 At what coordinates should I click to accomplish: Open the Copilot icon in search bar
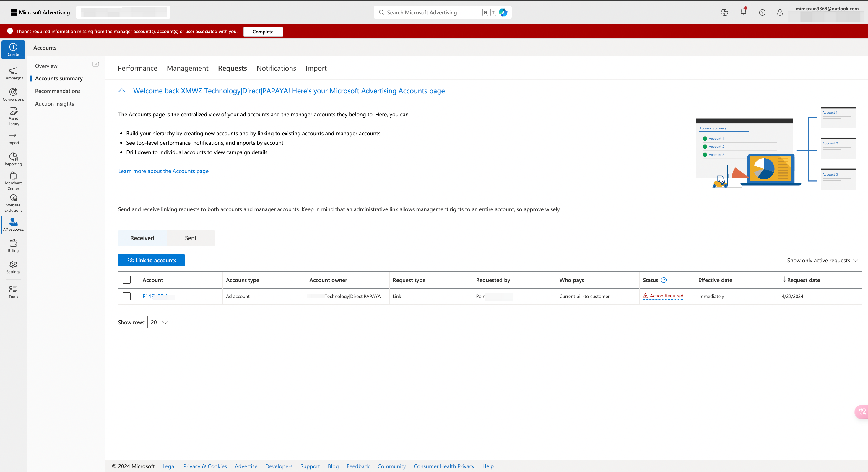[x=503, y=12]
